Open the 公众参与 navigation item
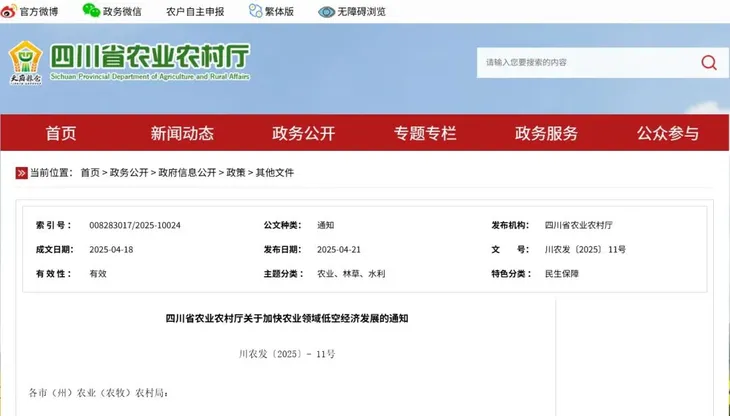The height and width of the screenshot is (416, 730). 667,133
